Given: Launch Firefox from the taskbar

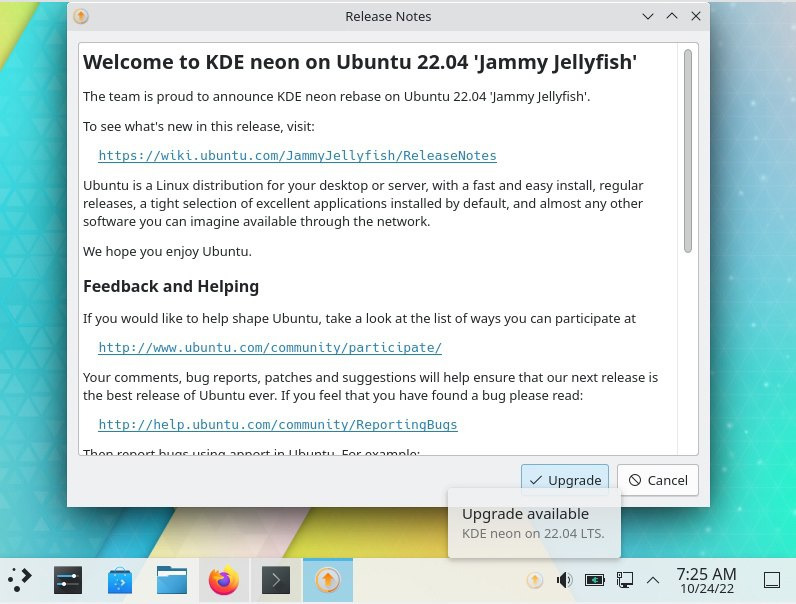Looking at the screenshot, I should coord(224,579).
